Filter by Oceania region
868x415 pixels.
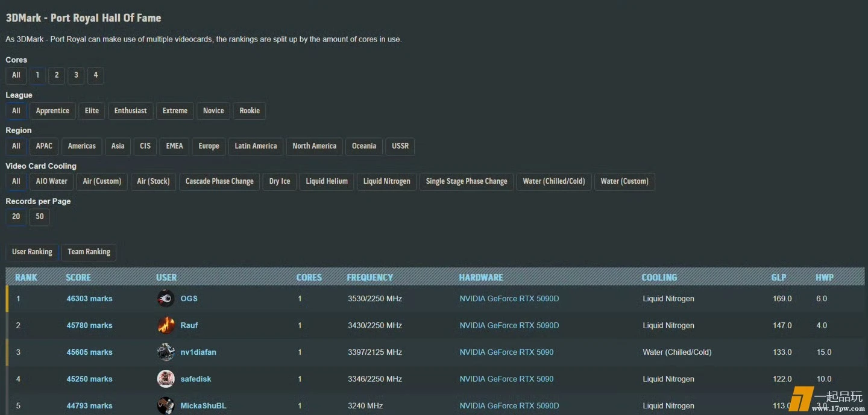364,146
